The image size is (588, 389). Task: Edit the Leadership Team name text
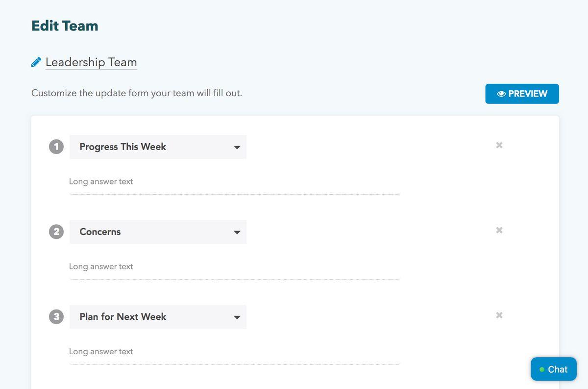91,62
